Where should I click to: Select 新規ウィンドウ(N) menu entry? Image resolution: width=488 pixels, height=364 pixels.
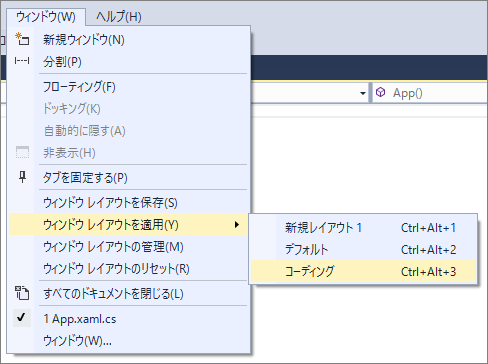tap(129, 40)
